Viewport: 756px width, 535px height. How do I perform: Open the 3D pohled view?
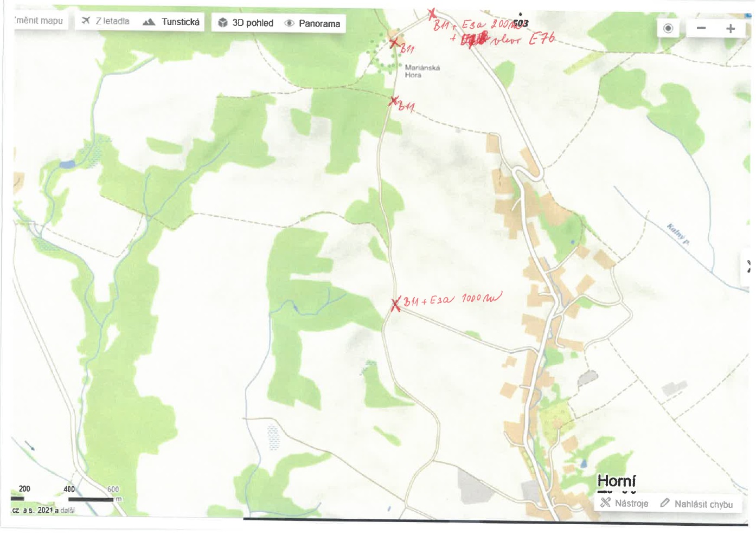click(x=246, y=23)
